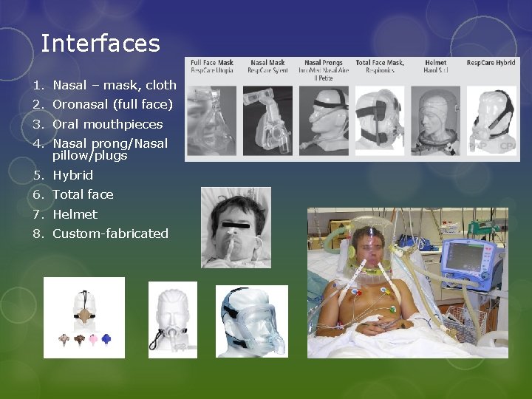
Task: Select list item "Helmet" in numbered list
Action: [x=75, y=214]
